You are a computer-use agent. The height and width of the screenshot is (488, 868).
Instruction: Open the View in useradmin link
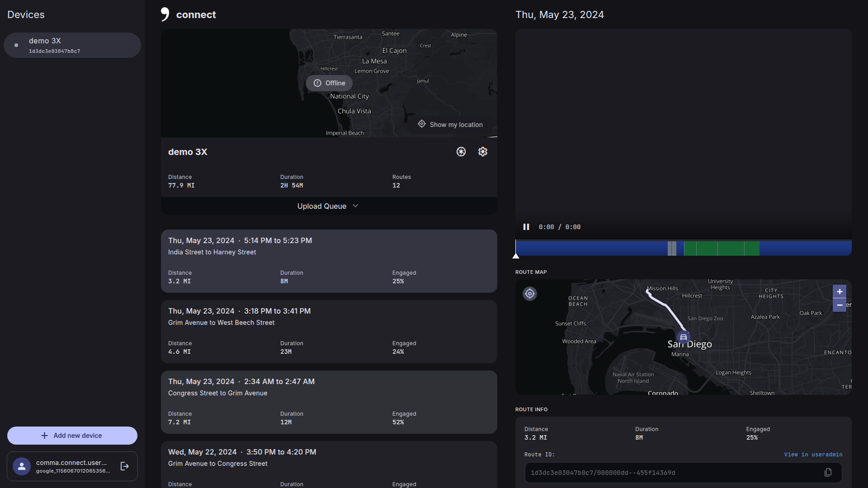813,455
